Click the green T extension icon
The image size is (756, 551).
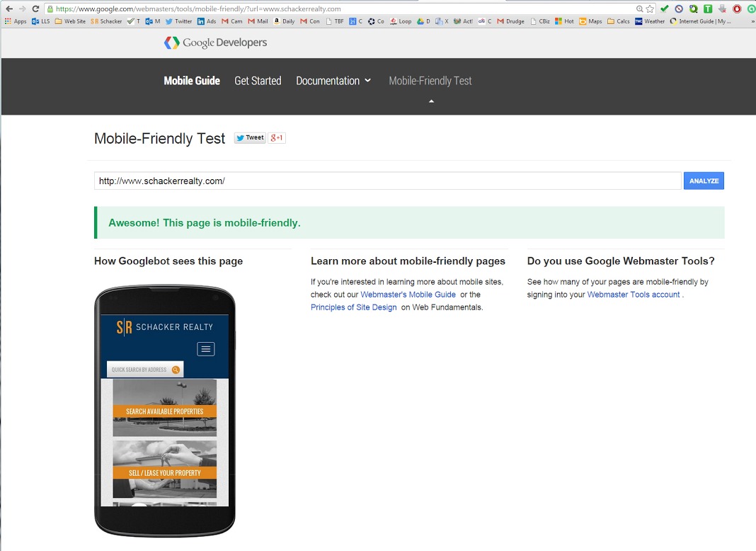click(x=708, y=8)
